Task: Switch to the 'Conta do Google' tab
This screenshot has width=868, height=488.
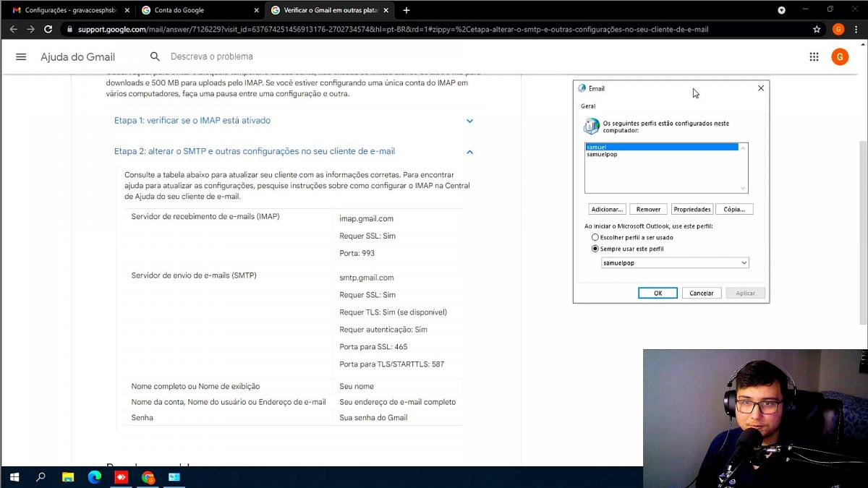Action: [199, 10]
